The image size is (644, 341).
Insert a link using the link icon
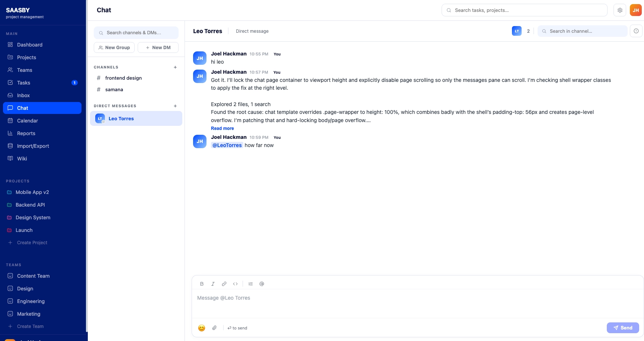pos(224,284)
